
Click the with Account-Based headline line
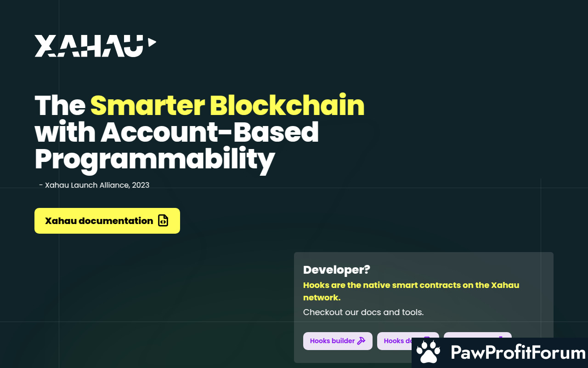[x=177, y=132]
